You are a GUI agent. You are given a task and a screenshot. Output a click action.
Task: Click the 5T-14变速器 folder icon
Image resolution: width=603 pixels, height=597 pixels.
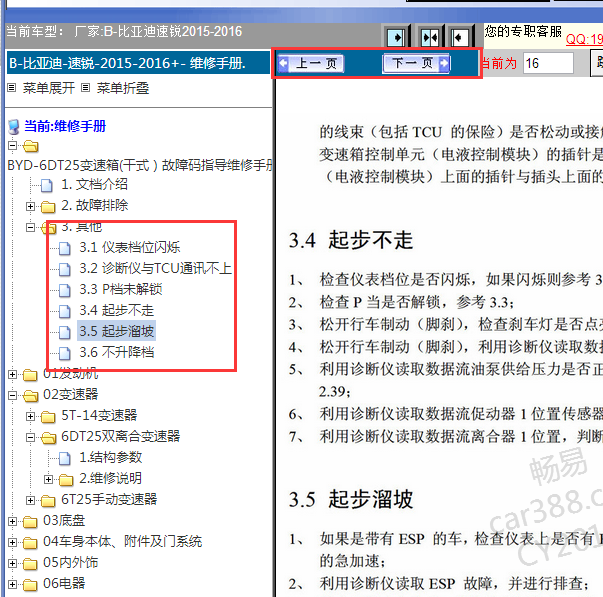point(48,417)
